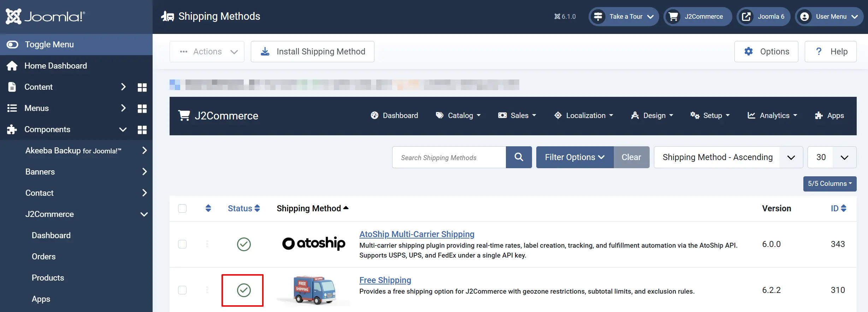868x312 pixels.
Task: Collapse the J2Commerce sidebar submenu
Action: 144,214
